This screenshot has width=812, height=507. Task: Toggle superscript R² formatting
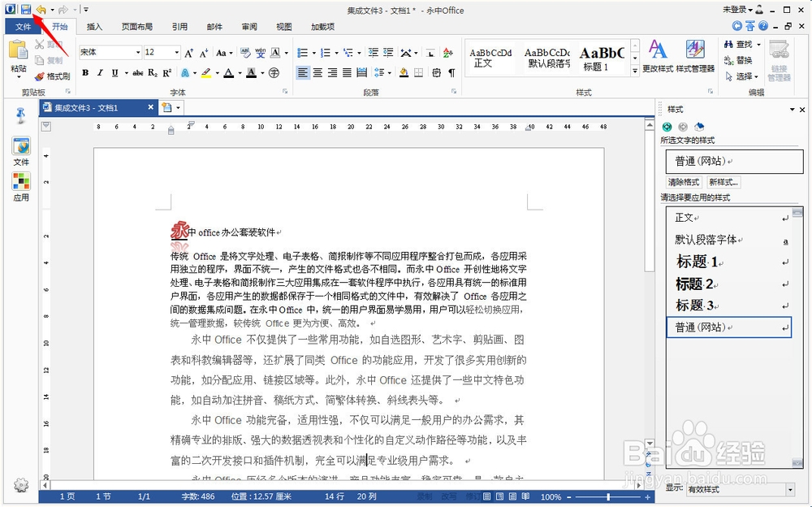point(166,73)
